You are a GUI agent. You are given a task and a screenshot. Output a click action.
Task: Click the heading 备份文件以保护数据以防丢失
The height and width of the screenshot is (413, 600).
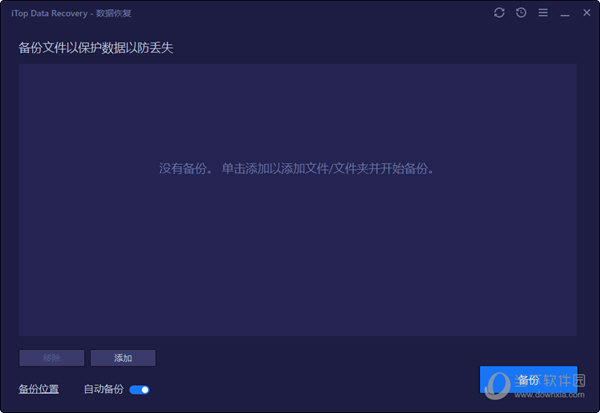click(96, 48)
